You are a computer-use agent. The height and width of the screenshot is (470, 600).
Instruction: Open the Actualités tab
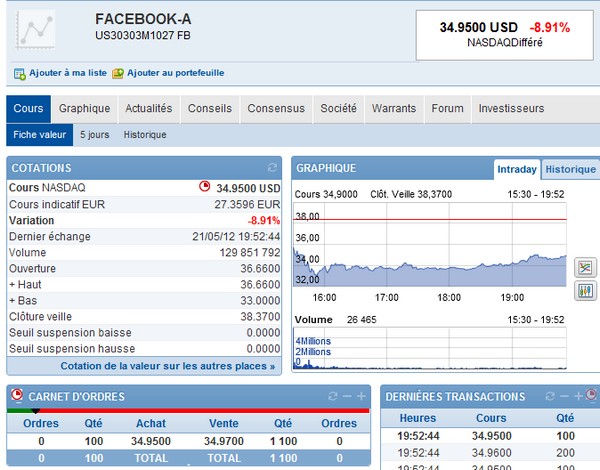pyautogui.click(x=149, y=109)
